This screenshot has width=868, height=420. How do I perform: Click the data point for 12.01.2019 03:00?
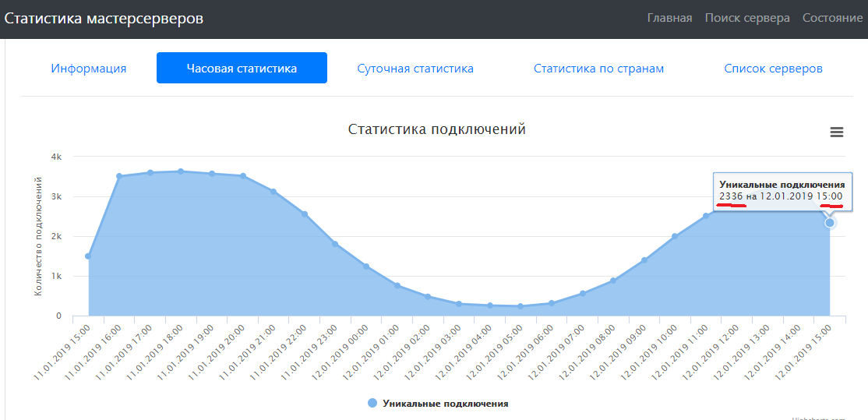coord(458,304)
